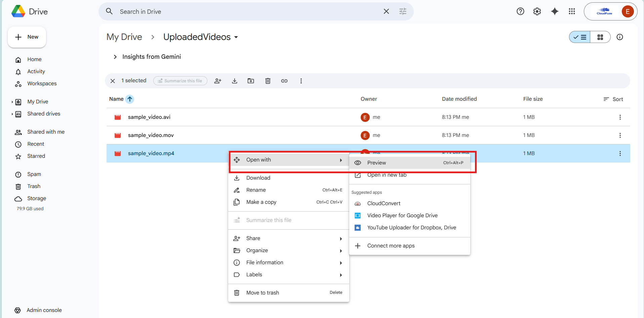The image size is (644, 318).
Task: Download selection using toolbar download icon
Action: (x=235, y=81)
